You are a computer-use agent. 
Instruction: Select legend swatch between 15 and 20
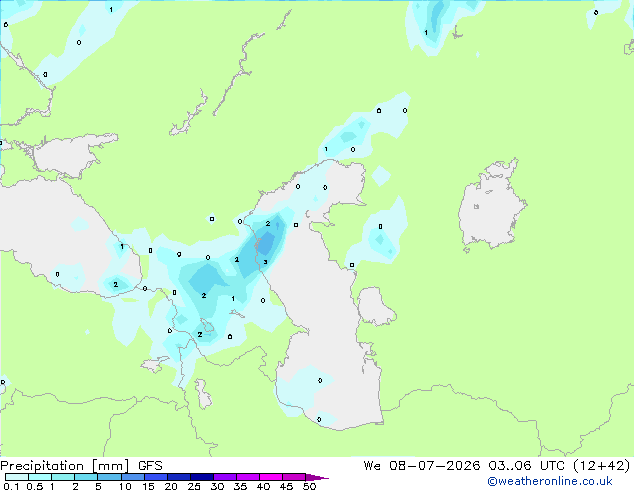tap(155, 477)
